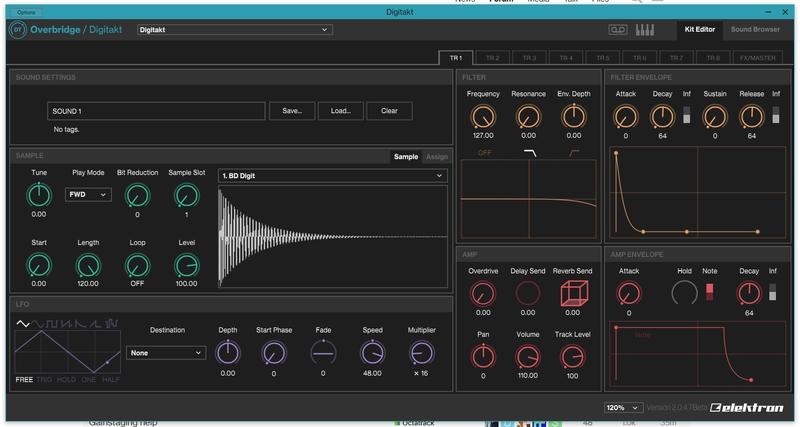Select the sine LFO waveform icon
Viewport: 800px width, 427px height.
(38, 323)
